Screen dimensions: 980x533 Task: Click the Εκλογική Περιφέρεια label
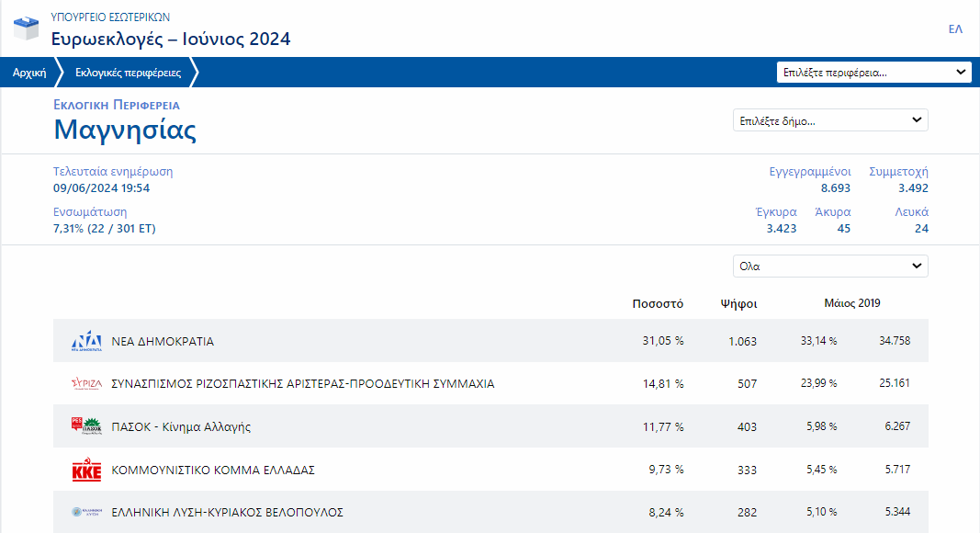coord(117,105)
